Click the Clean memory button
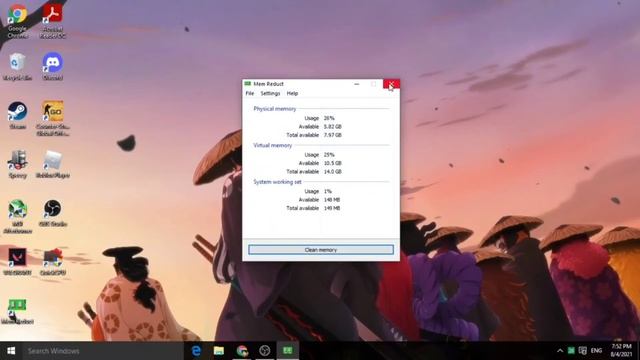This screenshot has width=640, height=360. [x=321, y=250]
